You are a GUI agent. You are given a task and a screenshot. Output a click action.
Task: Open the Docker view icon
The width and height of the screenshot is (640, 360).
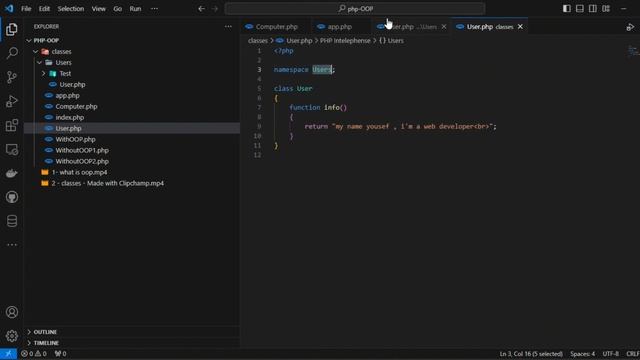(x=12, y=173)
